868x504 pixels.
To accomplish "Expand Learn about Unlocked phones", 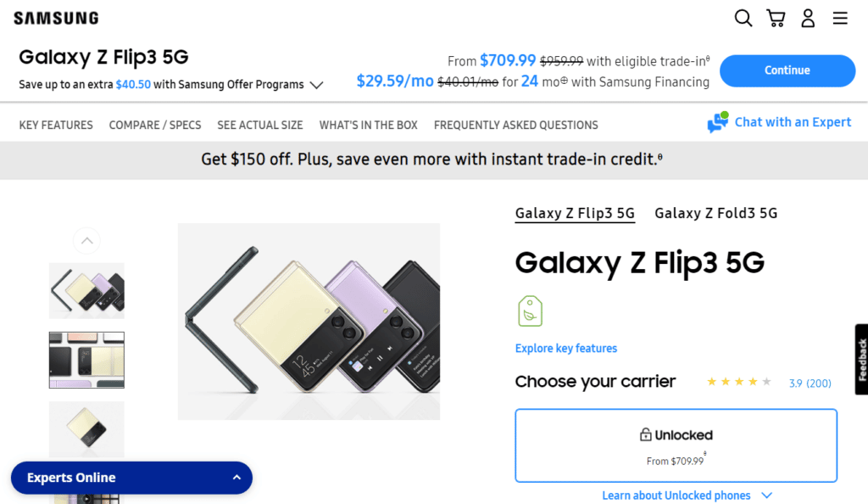I will (x=687, y=496).
